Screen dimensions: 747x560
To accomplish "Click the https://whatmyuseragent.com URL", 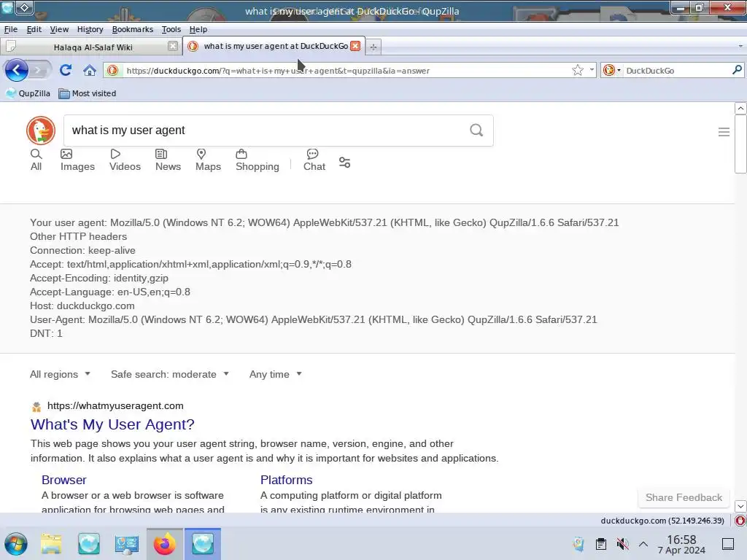I will 115,405.
